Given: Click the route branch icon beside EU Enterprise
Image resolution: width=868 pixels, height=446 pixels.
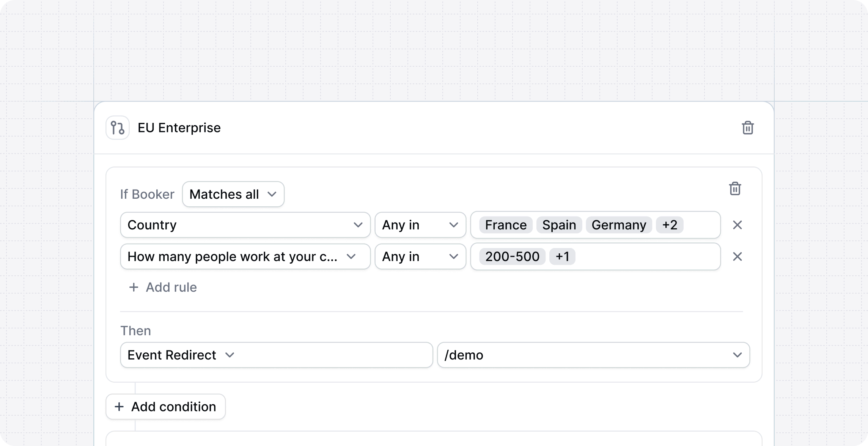Looking at the screenshot, I should point(118,128).
